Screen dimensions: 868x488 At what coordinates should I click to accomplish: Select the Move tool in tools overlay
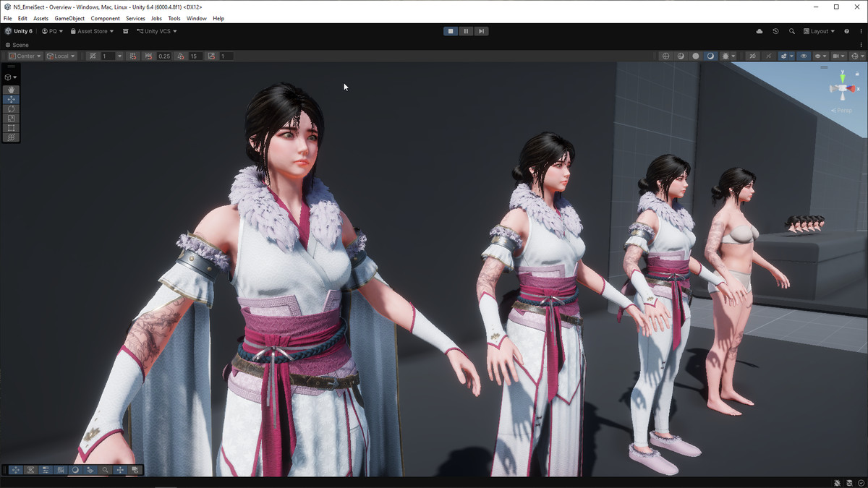[x=11, y=99]
